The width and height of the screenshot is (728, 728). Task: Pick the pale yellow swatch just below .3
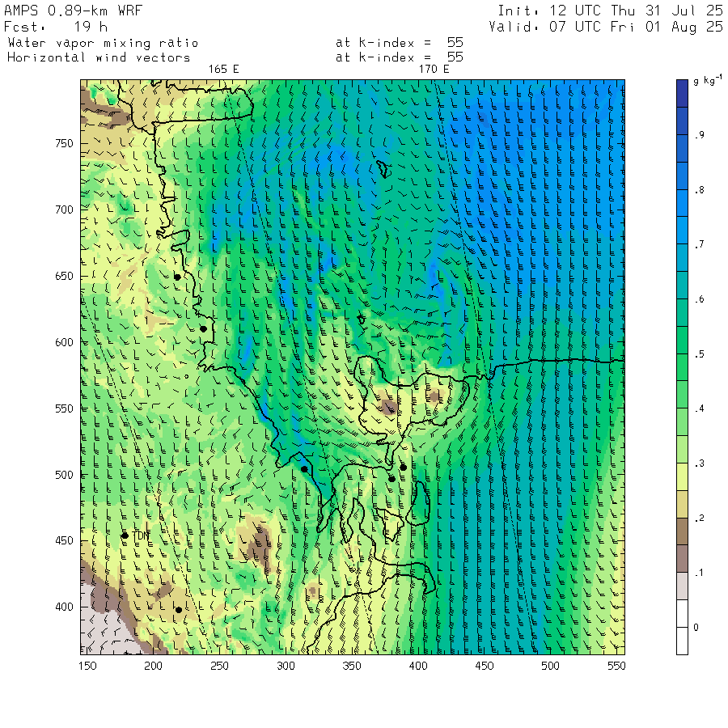(682, 476)
